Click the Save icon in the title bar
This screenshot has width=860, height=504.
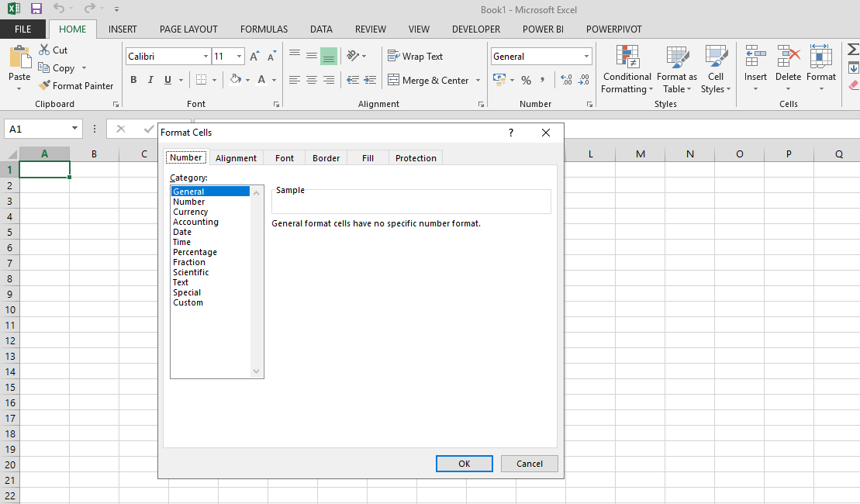[x=36, y=9]
